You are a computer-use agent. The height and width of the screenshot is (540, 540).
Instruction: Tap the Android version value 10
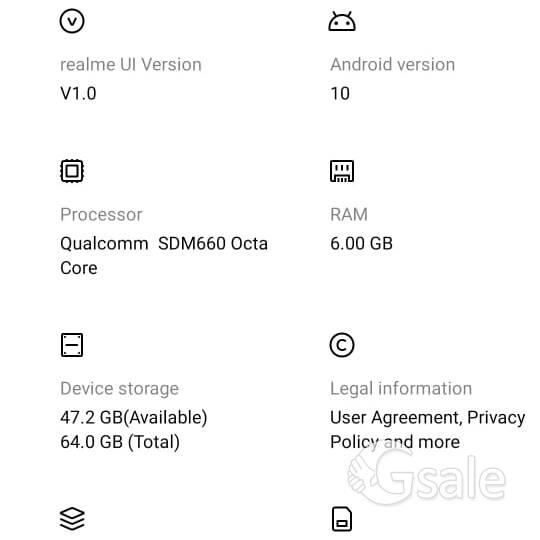[340, 93]
